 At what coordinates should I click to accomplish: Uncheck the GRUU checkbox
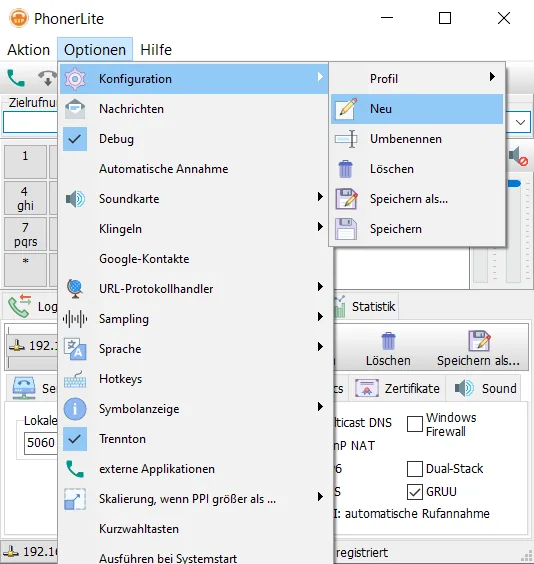tap(415, 492)
